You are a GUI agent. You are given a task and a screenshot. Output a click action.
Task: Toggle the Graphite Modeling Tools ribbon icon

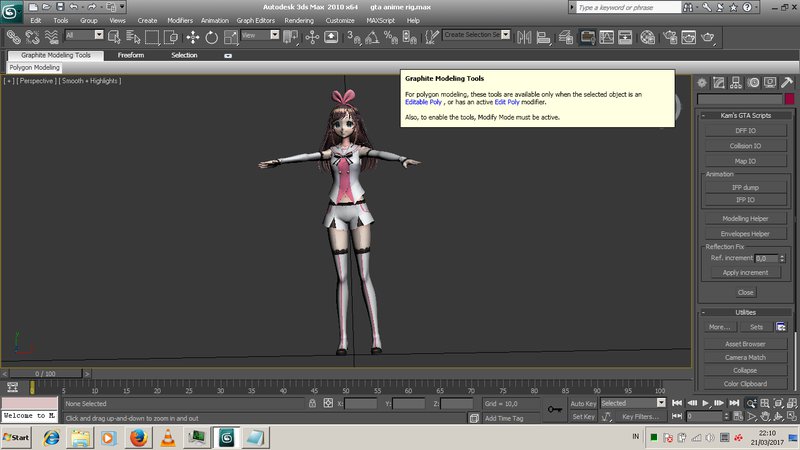(588, 37)
